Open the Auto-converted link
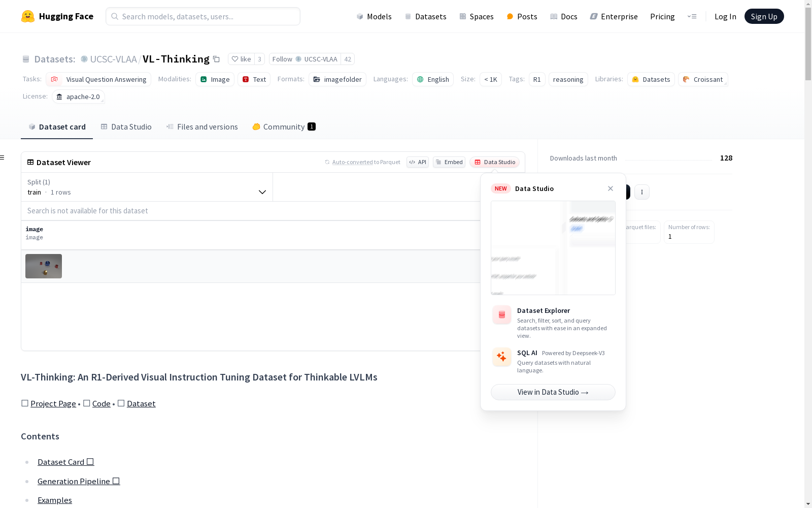This screenshot has width=812, height=508. pyautogui.click(x=353, y=162)
